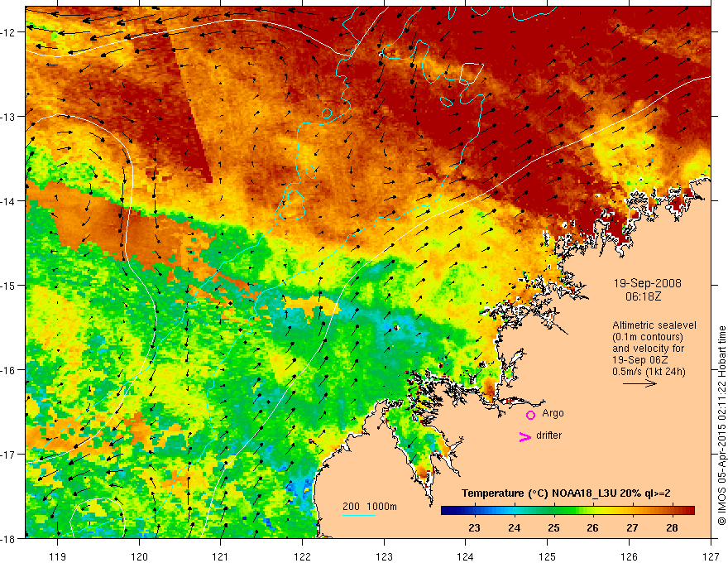The image size is (728, 563).
Task: Click the colorbar tick label 27
Action: click(x=632, y=527)
